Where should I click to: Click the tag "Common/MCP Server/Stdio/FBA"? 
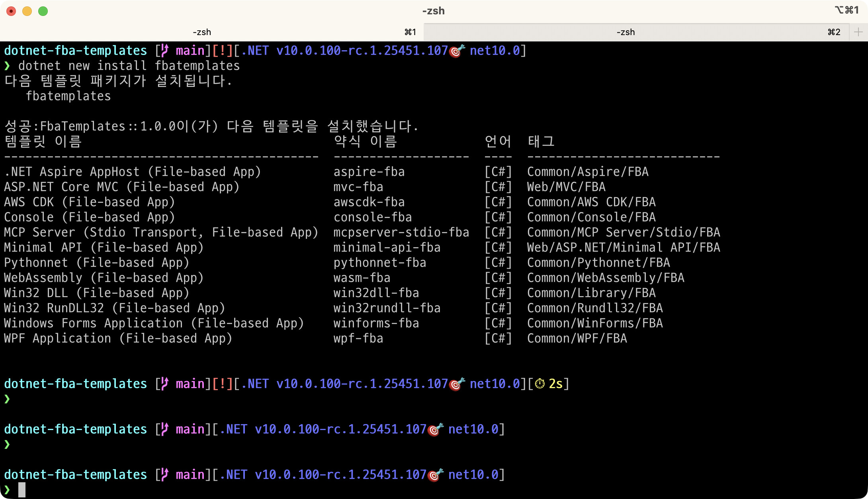coord(624,232)
